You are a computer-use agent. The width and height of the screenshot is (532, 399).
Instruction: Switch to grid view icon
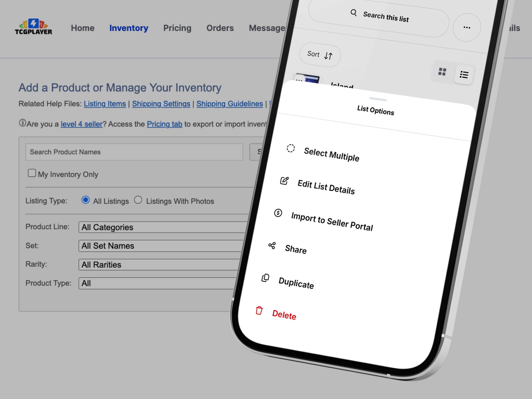pyautogui.click(x=442, y=72)
